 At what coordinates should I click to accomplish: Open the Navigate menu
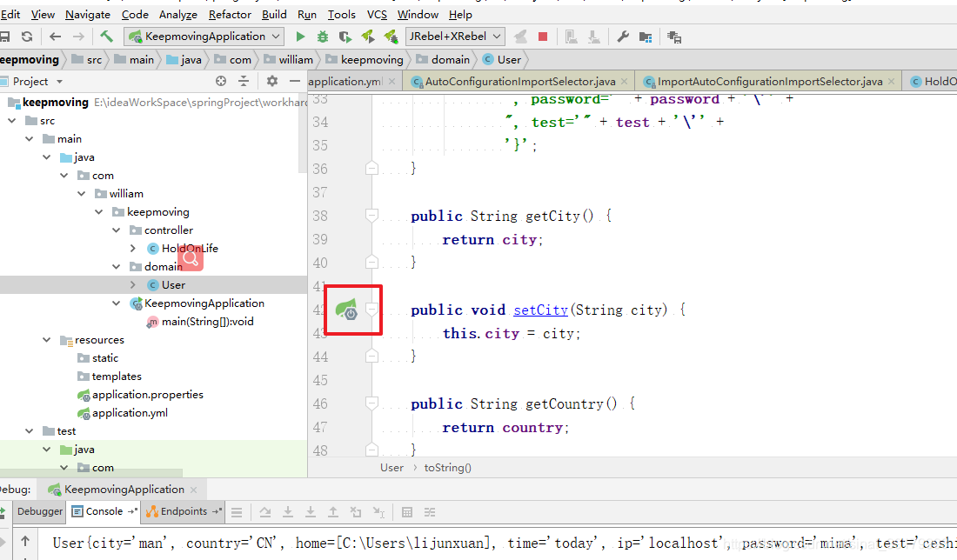pos(88,15)
